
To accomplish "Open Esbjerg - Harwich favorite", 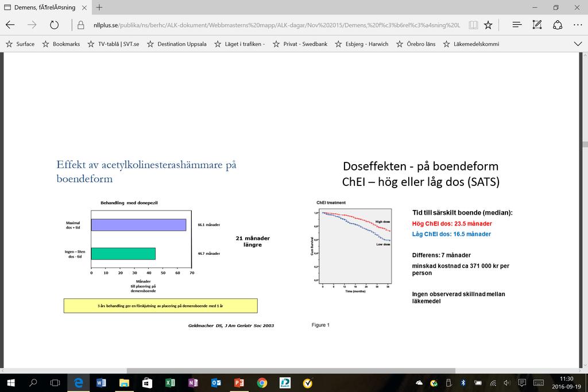I will 362,44.
